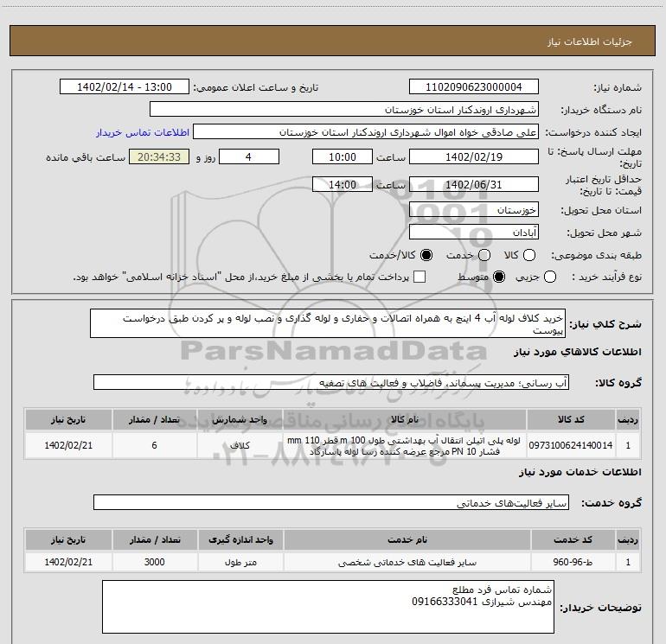Click the request creator name field

point(366,131)
